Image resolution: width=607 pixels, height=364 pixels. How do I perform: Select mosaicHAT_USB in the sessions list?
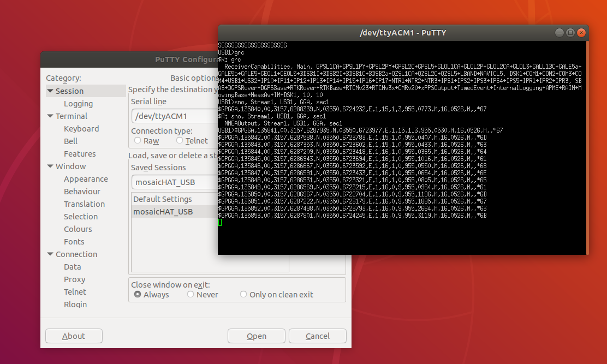(x=175, y=212)
